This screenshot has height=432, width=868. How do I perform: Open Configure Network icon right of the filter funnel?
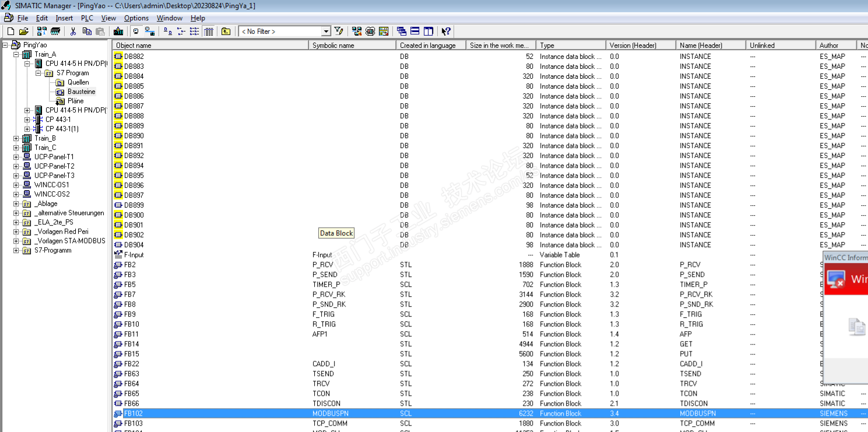coord(357,31)
